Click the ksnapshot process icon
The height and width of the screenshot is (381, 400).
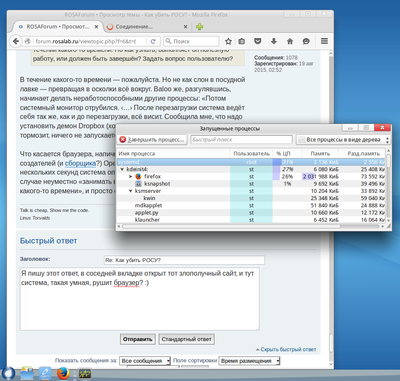click(x=138, y=184)
